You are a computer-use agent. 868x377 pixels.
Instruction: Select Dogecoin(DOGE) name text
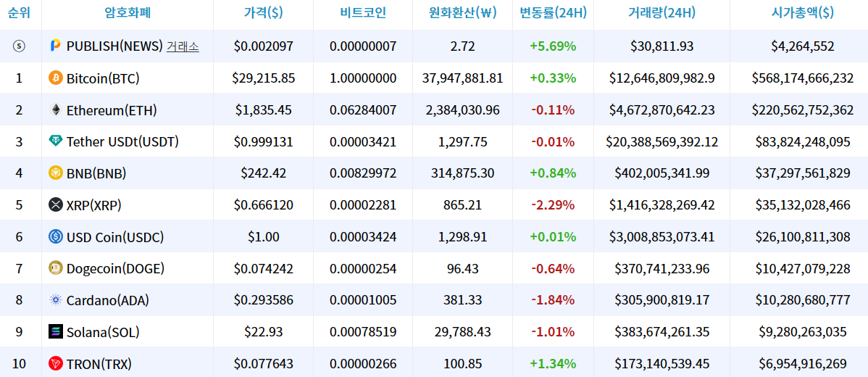(x=116, y=268)
